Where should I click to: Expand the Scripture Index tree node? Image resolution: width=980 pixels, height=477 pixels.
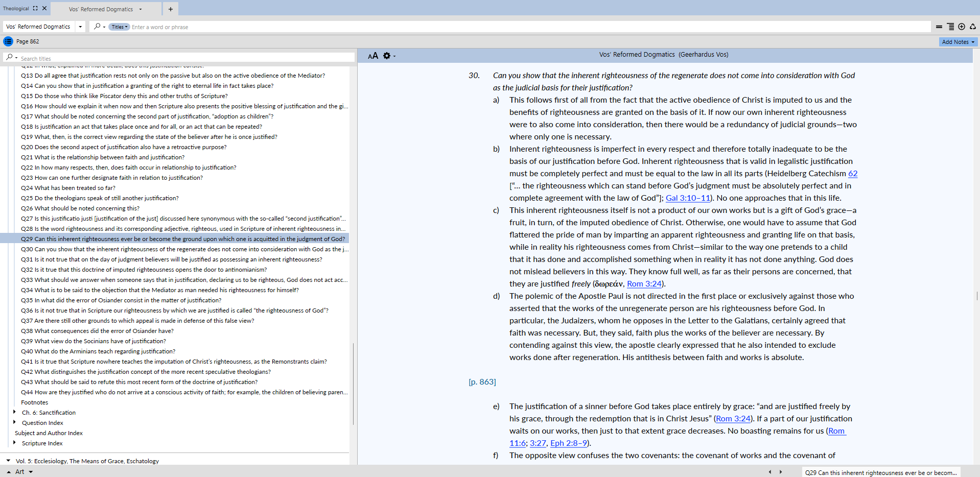(x=14, y=443)
